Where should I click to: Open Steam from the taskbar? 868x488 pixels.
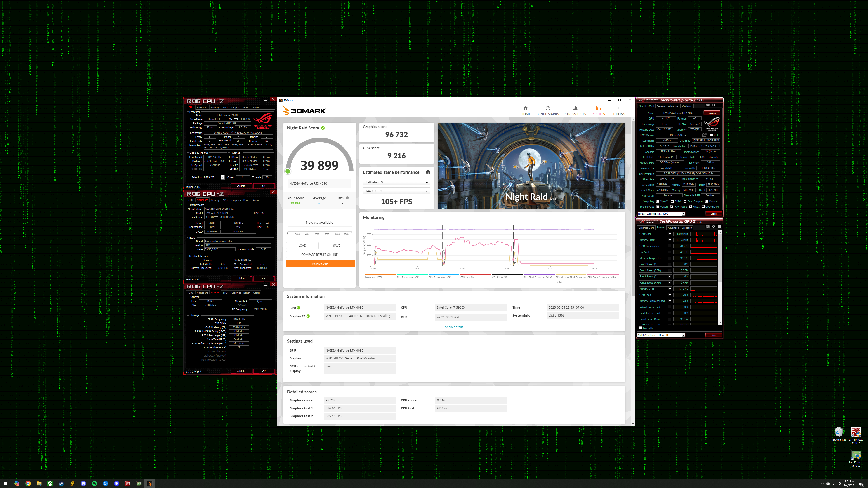[x=61, y=483]
